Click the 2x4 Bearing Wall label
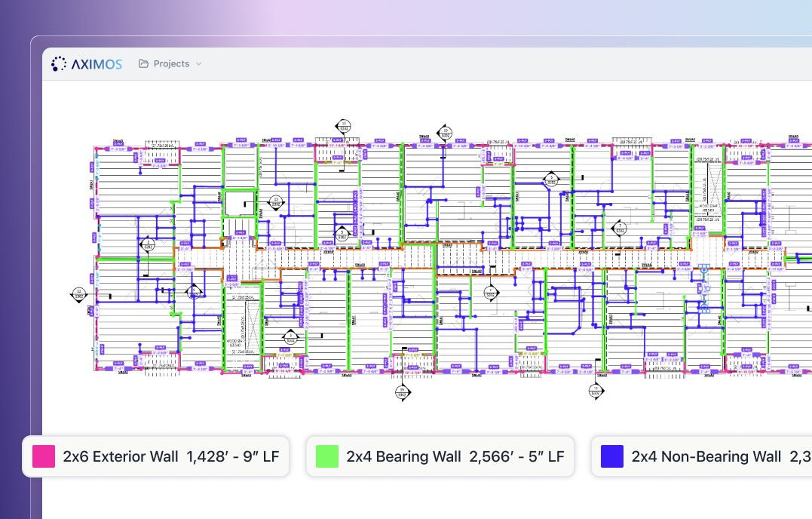812x519 pixels. (x=403, y=456)
